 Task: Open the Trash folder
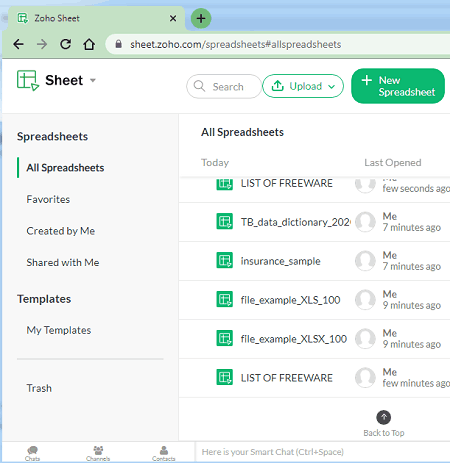point(39,388)
